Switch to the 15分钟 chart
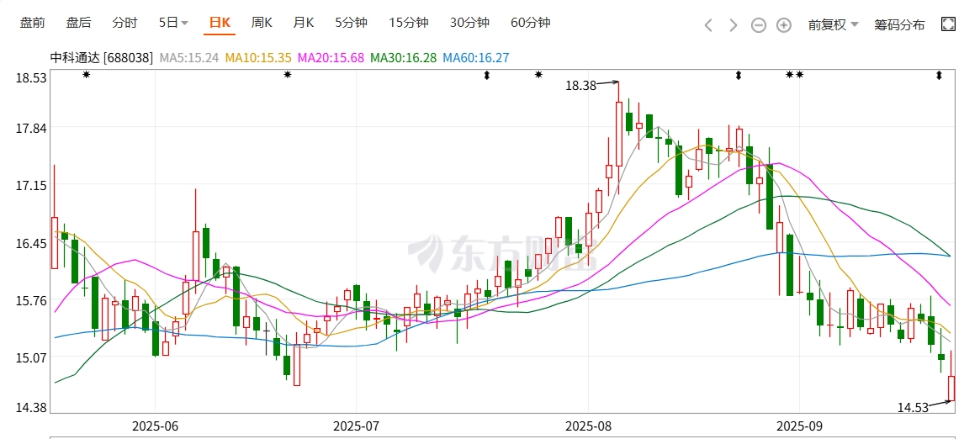This screenshot has width=980, height=439. [409, 23]
